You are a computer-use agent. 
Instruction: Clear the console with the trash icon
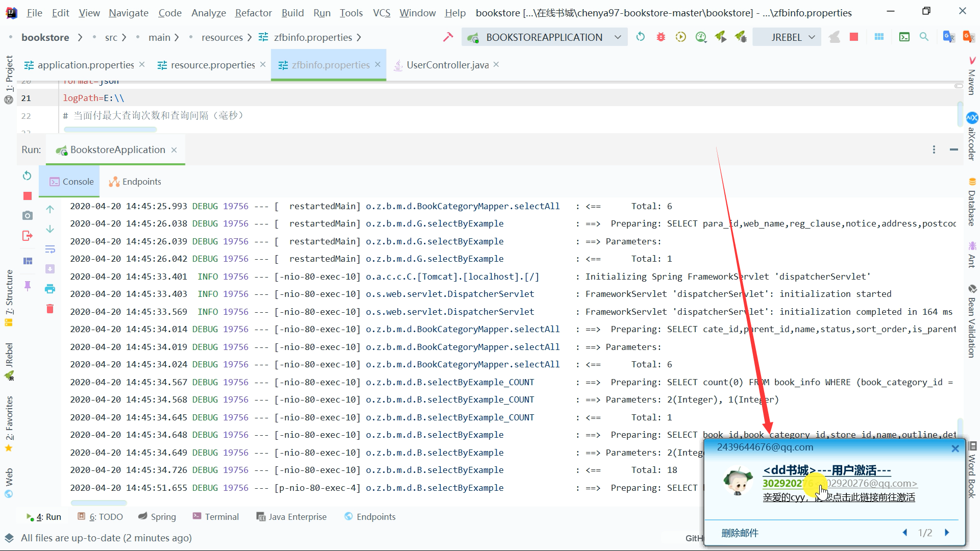coord(50,309)
